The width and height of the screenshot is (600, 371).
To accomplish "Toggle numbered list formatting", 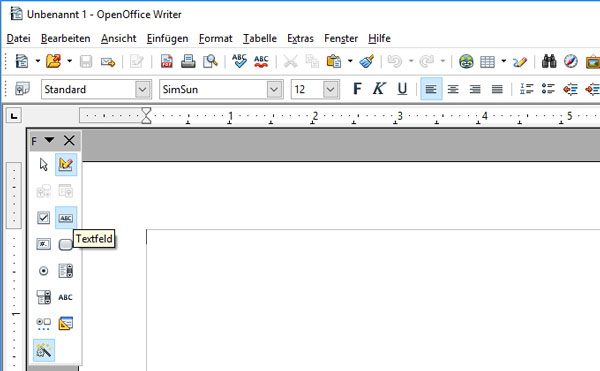I will click(527, 89).
